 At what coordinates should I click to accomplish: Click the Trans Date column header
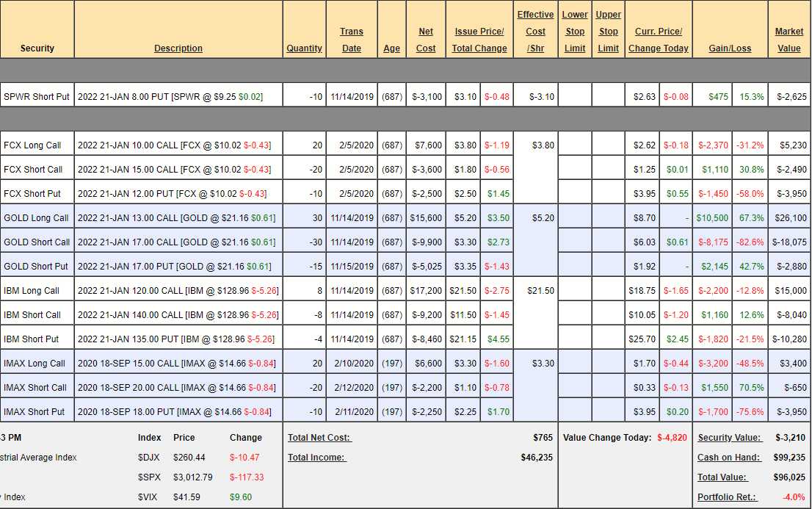[x=352, y=40]
